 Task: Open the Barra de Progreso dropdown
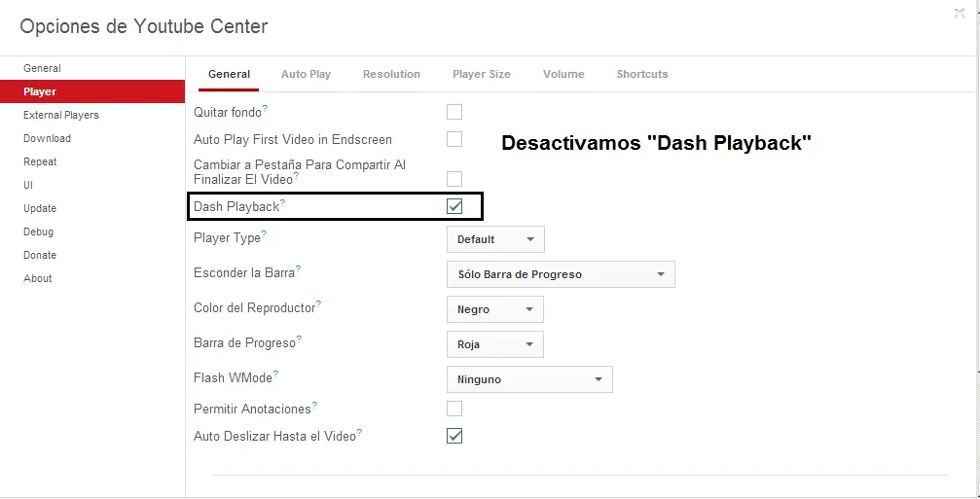tap(495, 344)
